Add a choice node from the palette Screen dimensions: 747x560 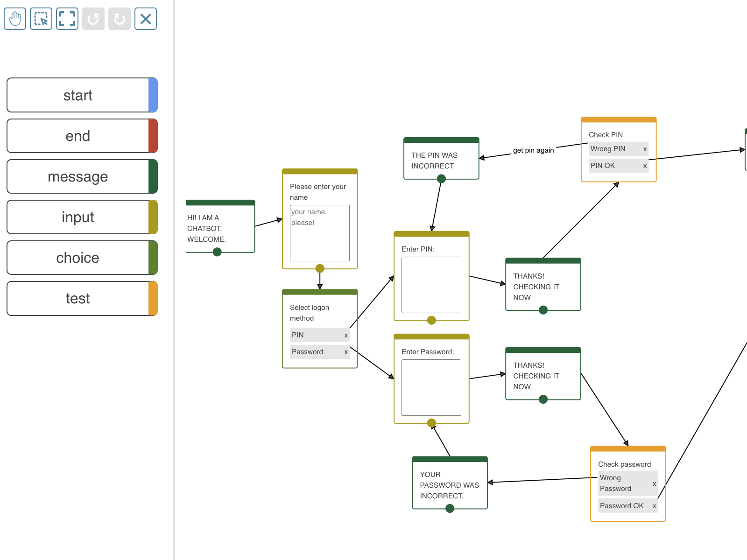[x=78, y=257]
